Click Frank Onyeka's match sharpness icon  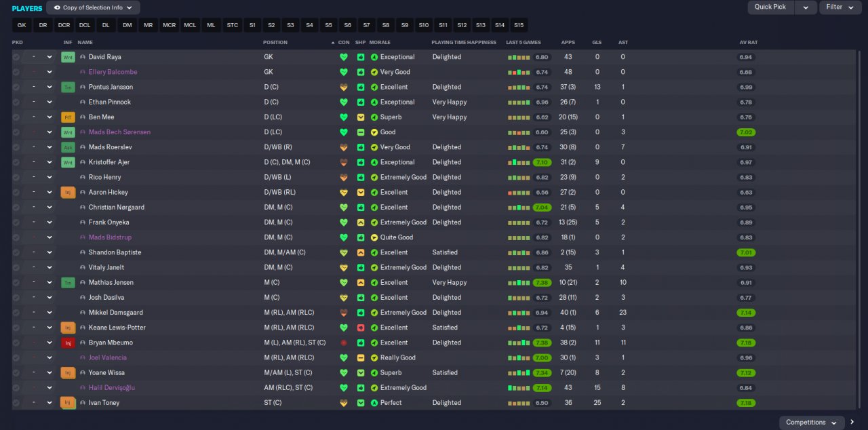pos(361,222)
